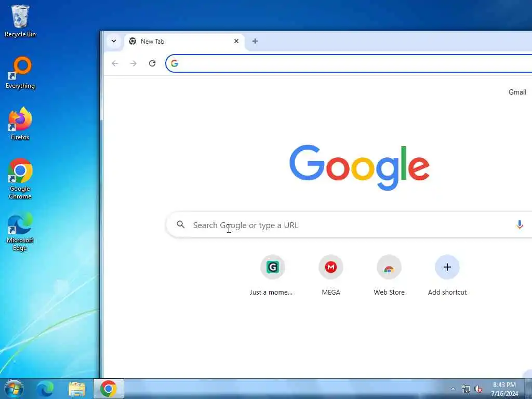Open the MEGA shortcut tile

331,275
